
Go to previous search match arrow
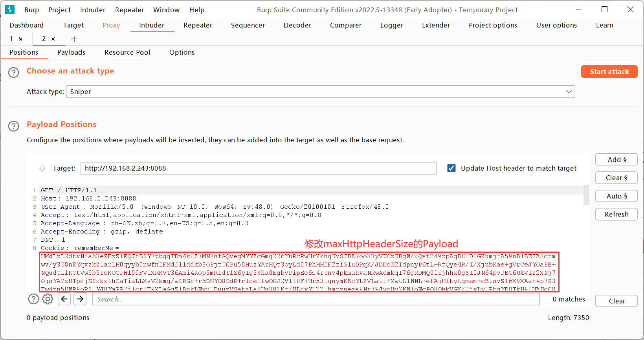(x=64, y=299)
